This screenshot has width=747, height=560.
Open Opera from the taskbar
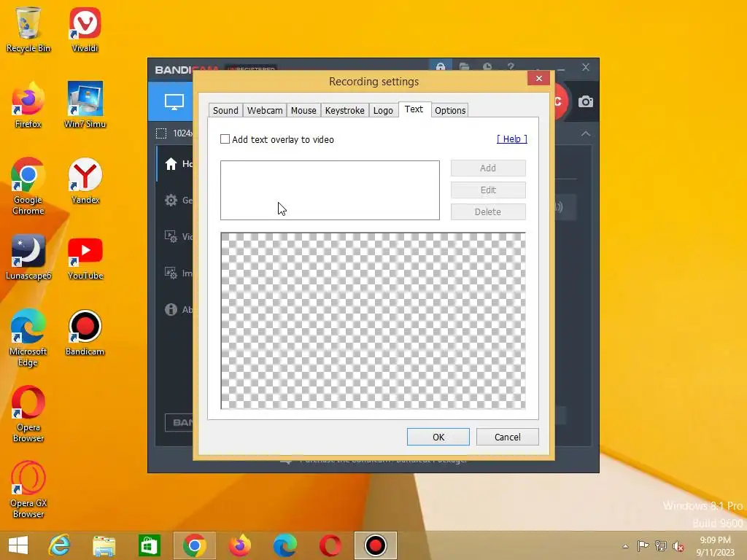click(330, 545)
